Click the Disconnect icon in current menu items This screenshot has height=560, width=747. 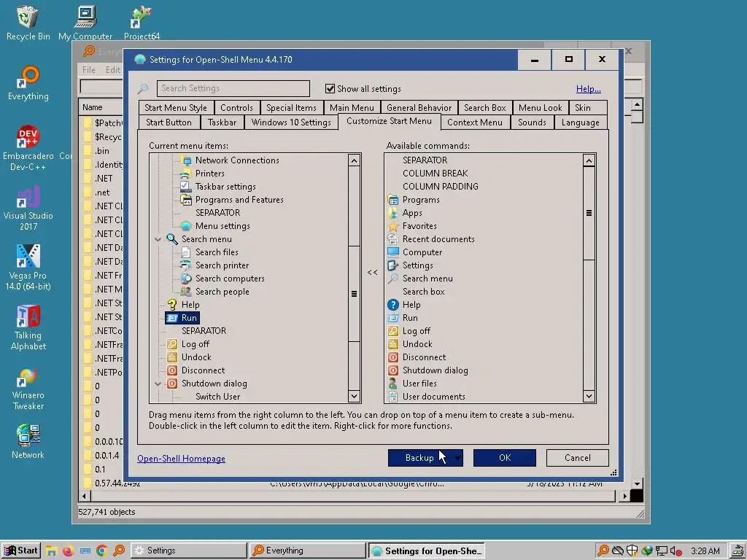pos(172,370)
